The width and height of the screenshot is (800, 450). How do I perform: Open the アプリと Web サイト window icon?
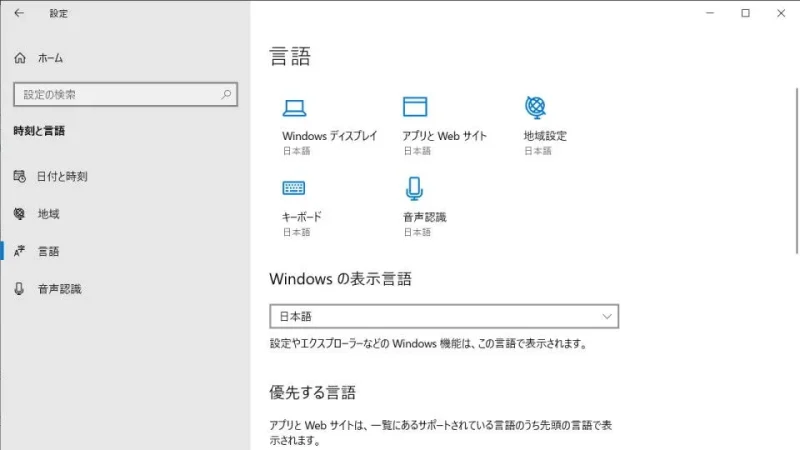click(415, 107)
